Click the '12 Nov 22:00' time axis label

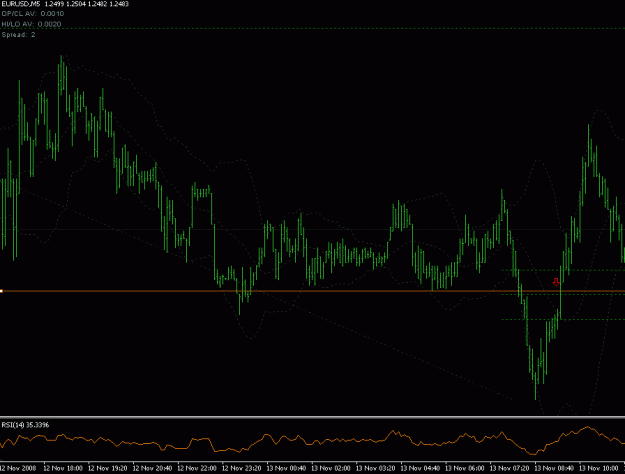[197, 468]
